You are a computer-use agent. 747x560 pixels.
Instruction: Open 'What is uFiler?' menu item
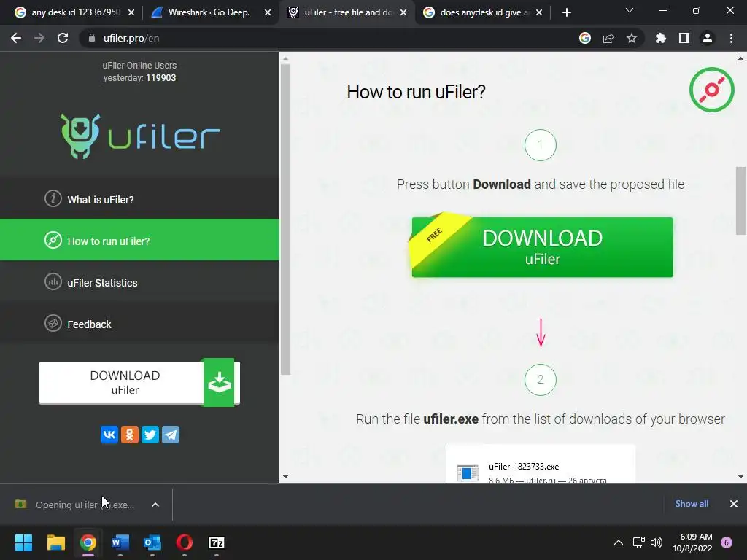point(139,199)
